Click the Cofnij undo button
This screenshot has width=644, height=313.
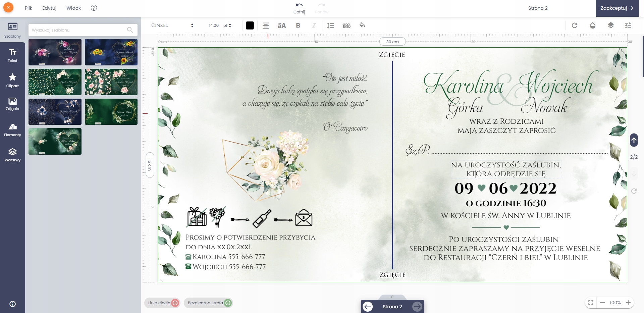pyautogui.click(x=299, y=8)
